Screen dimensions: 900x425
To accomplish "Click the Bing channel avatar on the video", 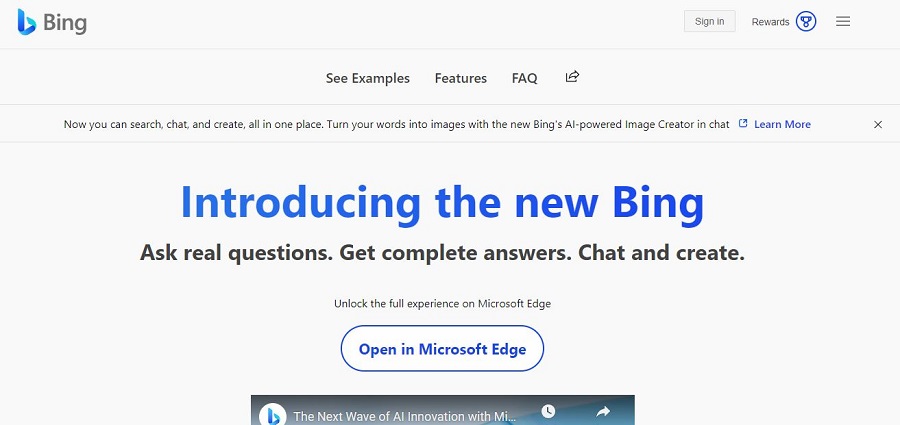I will pos(273,415).
